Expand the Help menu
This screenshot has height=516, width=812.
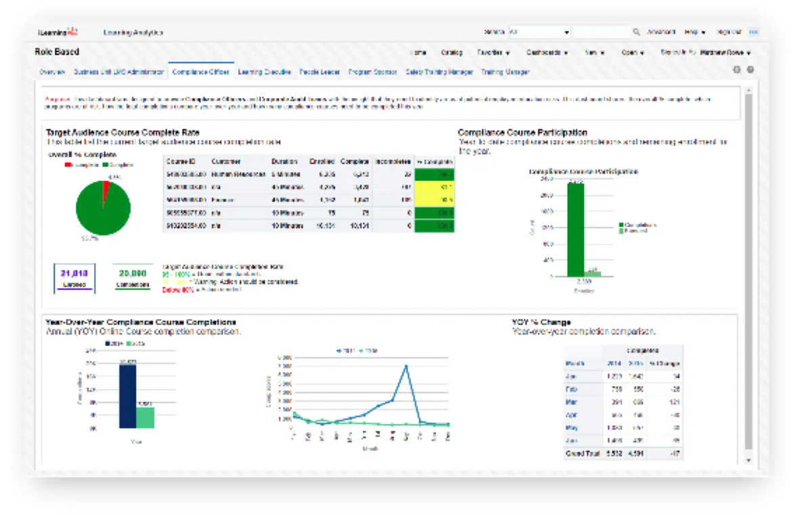coord(695,32)
